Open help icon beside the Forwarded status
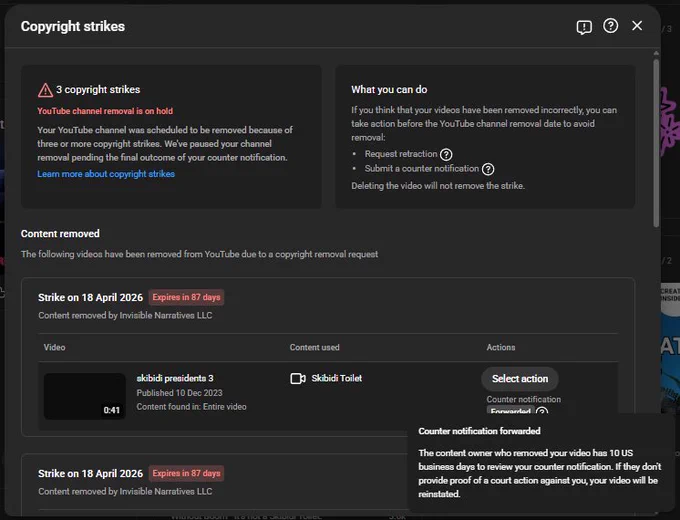The height and width of the screenshot is (520, 680). point(542,410)
